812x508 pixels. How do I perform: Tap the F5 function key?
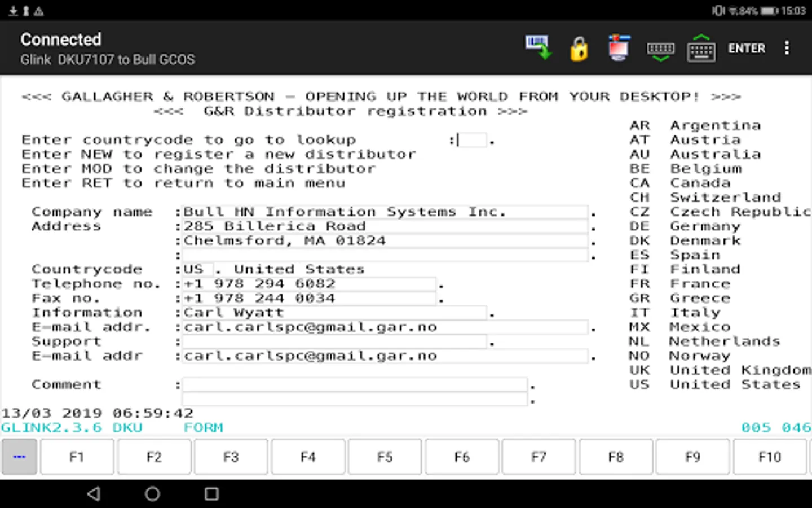tap(385, 457)
